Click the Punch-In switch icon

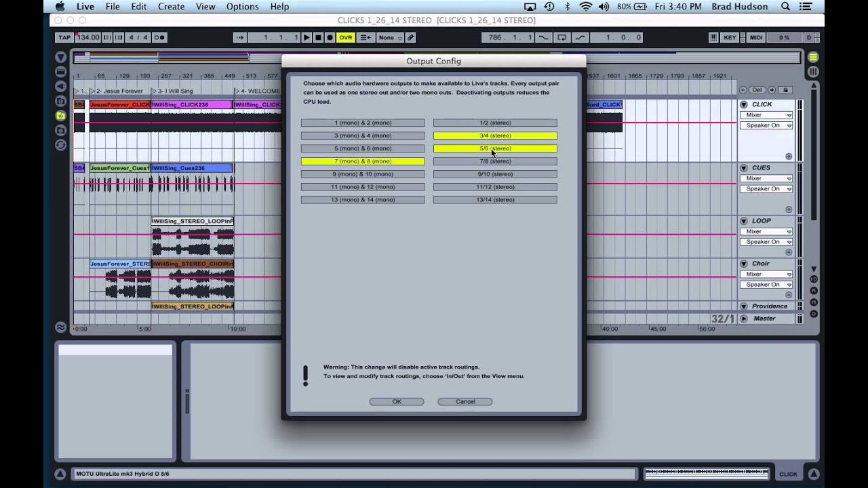543,37
